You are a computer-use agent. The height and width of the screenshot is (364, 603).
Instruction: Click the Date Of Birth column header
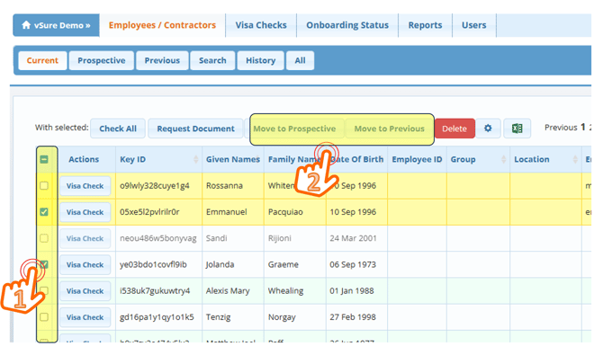357,160
